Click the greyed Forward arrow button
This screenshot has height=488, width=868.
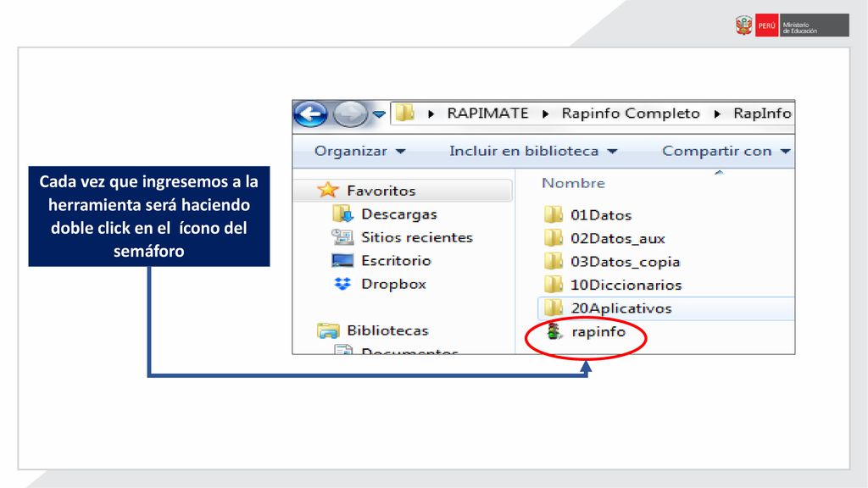tap(350, 114)
